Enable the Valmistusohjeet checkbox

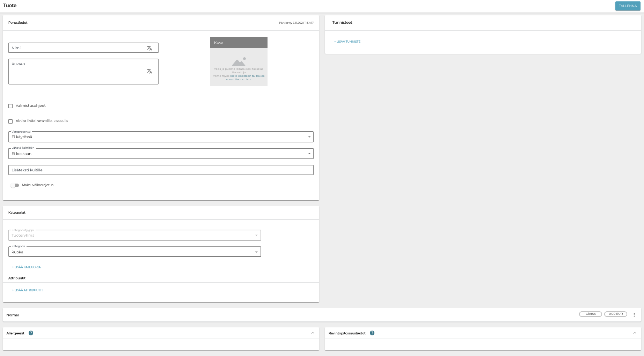[10, 106]
